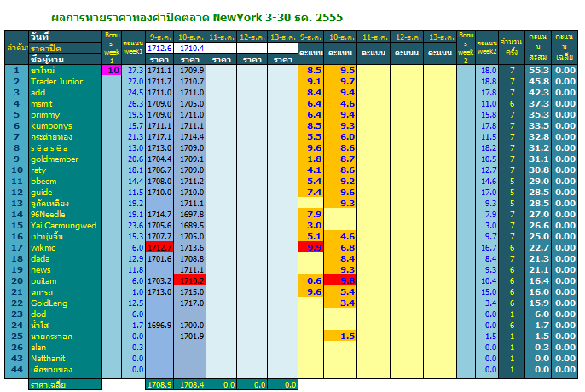The height and width of the screenshot is (392, 585).
Task: Select the ราคาปิด header cell
Action: (66, 48)
